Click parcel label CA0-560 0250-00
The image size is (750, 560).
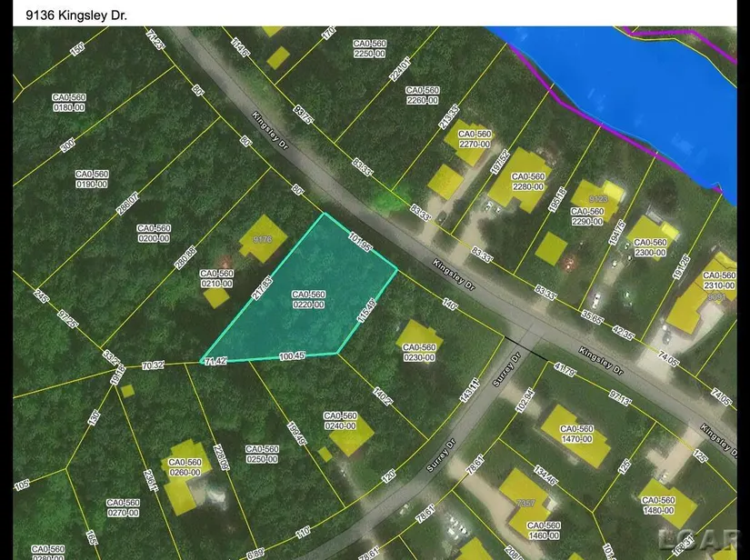[x=264, y=454]
